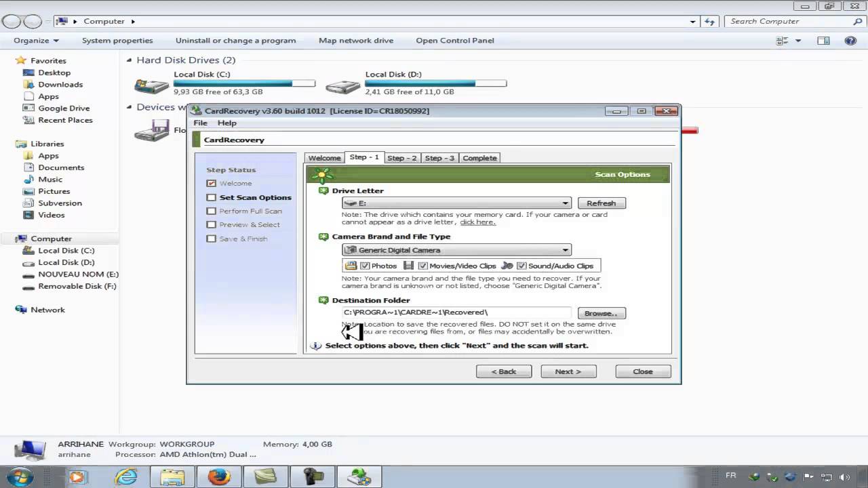Screen dimensions: 868x488
Task: Select Removable Disk (F:) in sidebar
Action: coord(77,286)
